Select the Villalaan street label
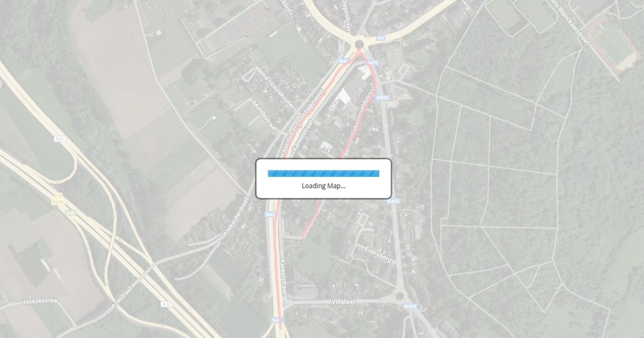The image size is (644, 338). tap(344, 302)
